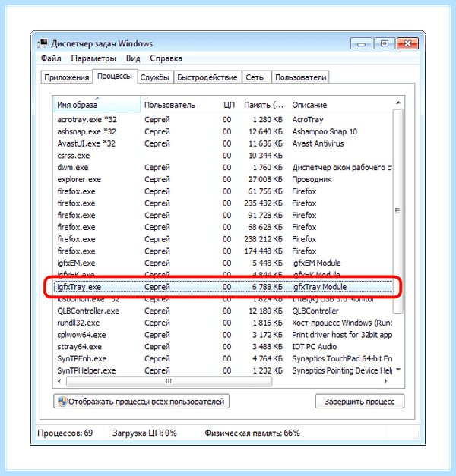Click Отображать процессы всех пользователей button
The height and width of the screenshot is (476, 456).
pos(141,402)
